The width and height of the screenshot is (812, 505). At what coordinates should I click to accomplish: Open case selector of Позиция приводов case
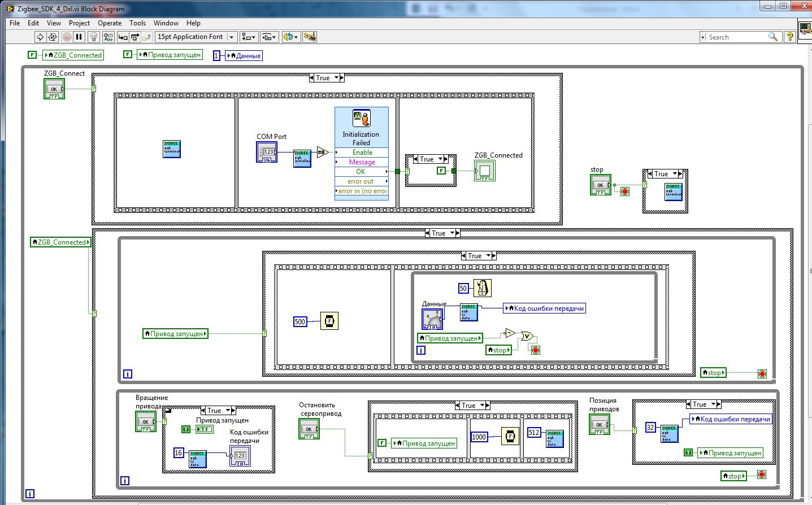pos(704,404)
